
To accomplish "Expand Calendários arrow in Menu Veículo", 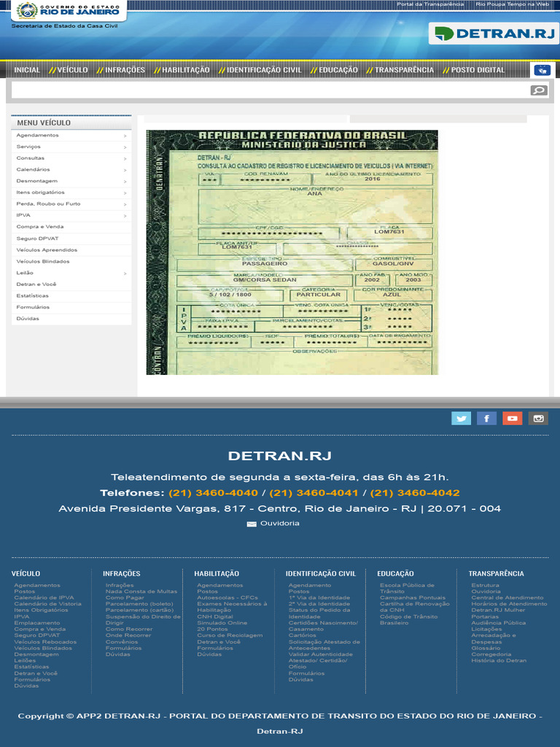I will [x=125, y=170].
